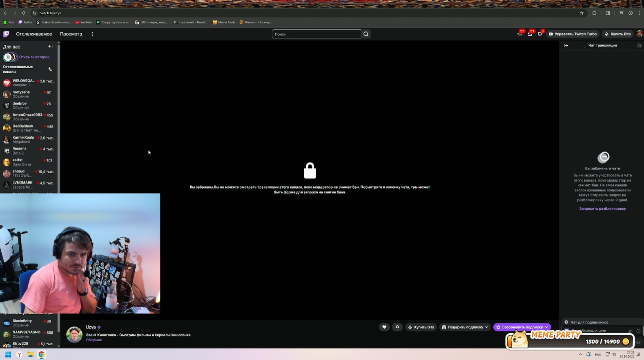
Task: Open the browser profile icon
Action: click(x=631, y=13)
